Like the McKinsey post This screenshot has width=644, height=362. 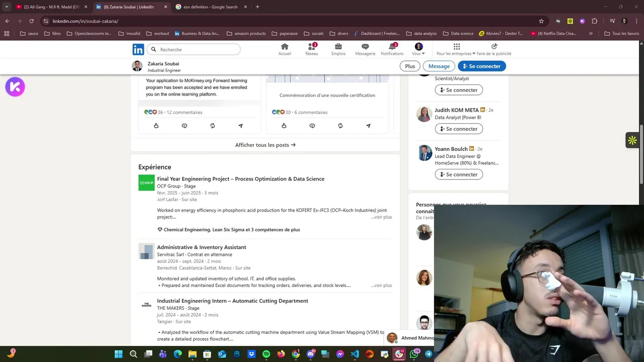(x=156, y=126)
